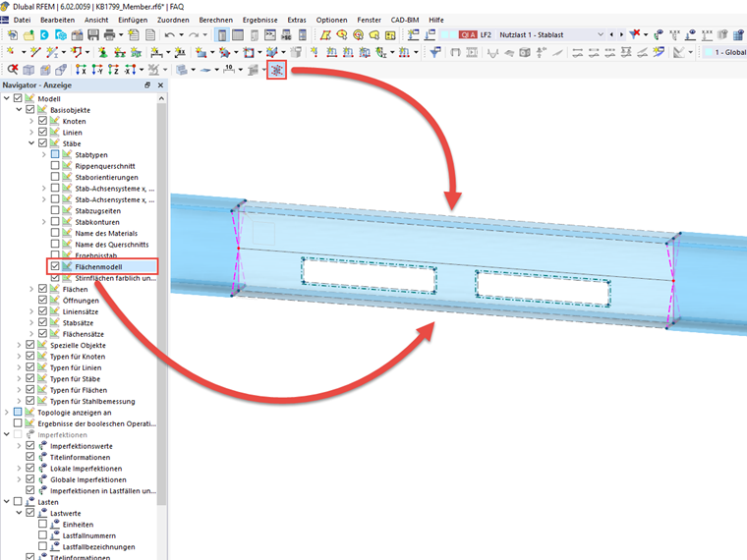Create new model with first toolbar icon
This screenshot has width=747, height=560.
pos(13,34)
